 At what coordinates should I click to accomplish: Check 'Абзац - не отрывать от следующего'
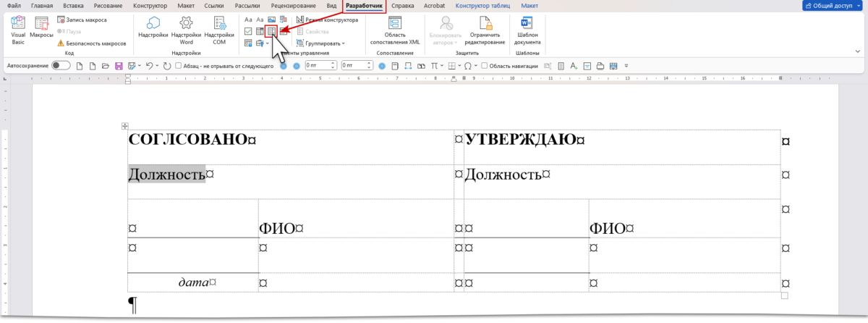(178, 65)
